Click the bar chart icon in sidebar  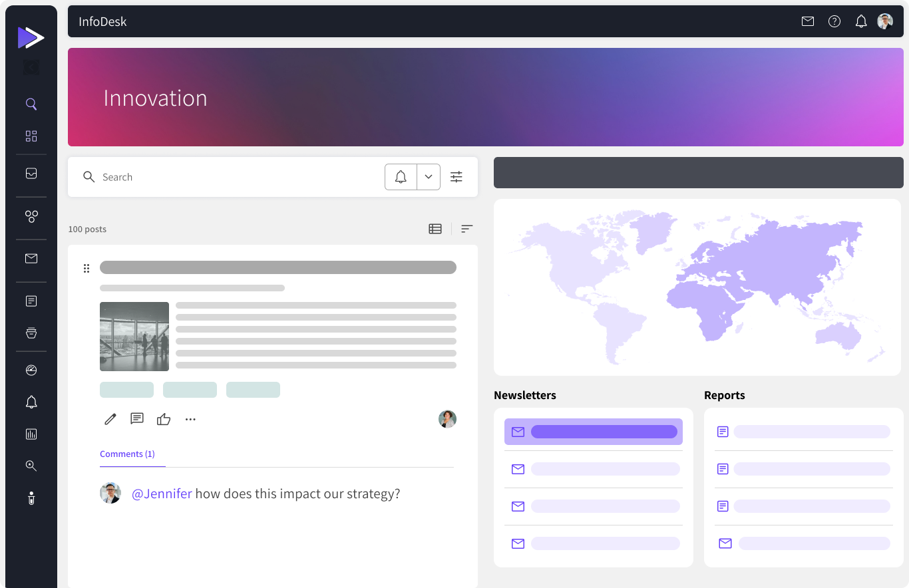click(x=31, y=434)
